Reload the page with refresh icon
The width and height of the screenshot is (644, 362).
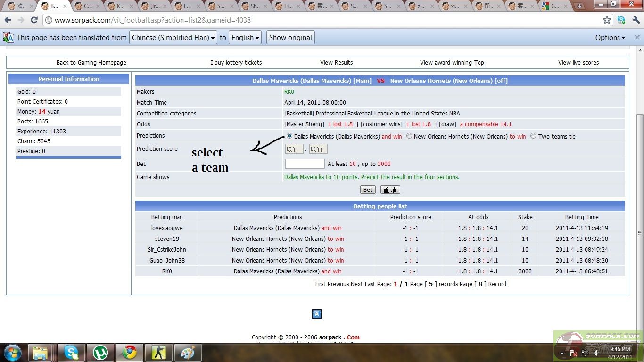pos(34,20)
